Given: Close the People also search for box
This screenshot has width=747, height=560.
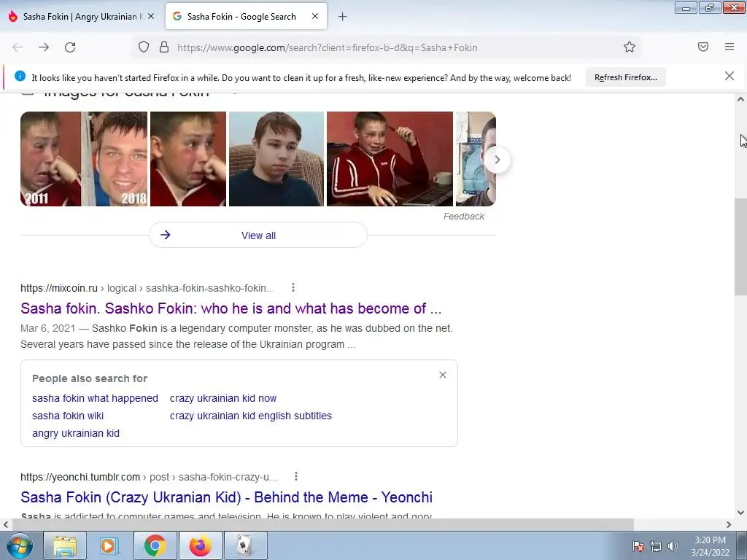Looking at the screenshot, I should [x=443, y=375].
